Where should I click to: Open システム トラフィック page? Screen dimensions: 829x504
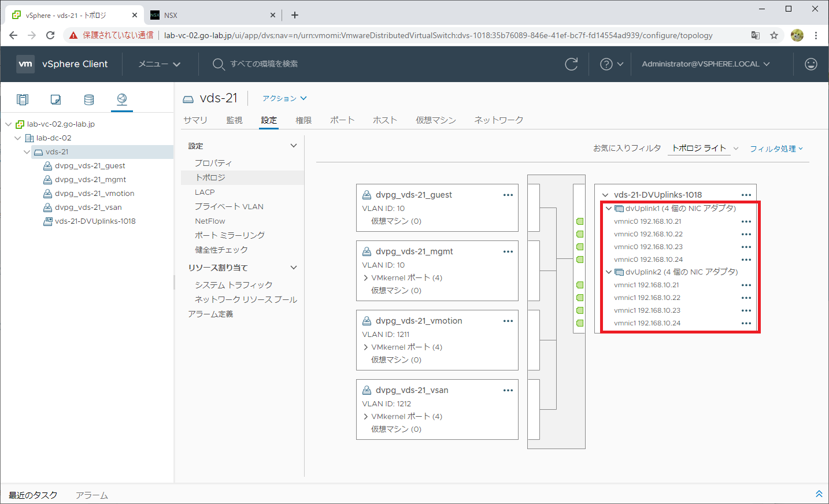234,285
